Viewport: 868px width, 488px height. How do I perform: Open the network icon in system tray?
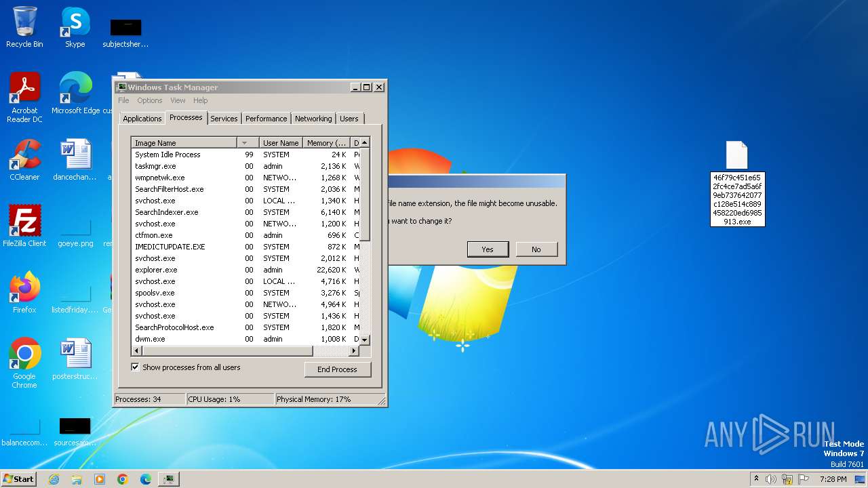(x=787, y=479)
